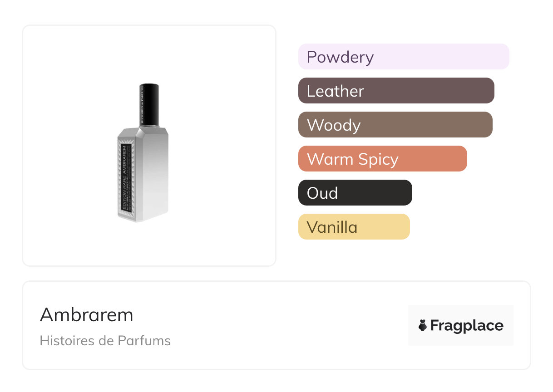The height and width of the screenshot is (392, 553).
Task: Click the black Ambrarem label on the bottle
Action: tap(125, 179)
